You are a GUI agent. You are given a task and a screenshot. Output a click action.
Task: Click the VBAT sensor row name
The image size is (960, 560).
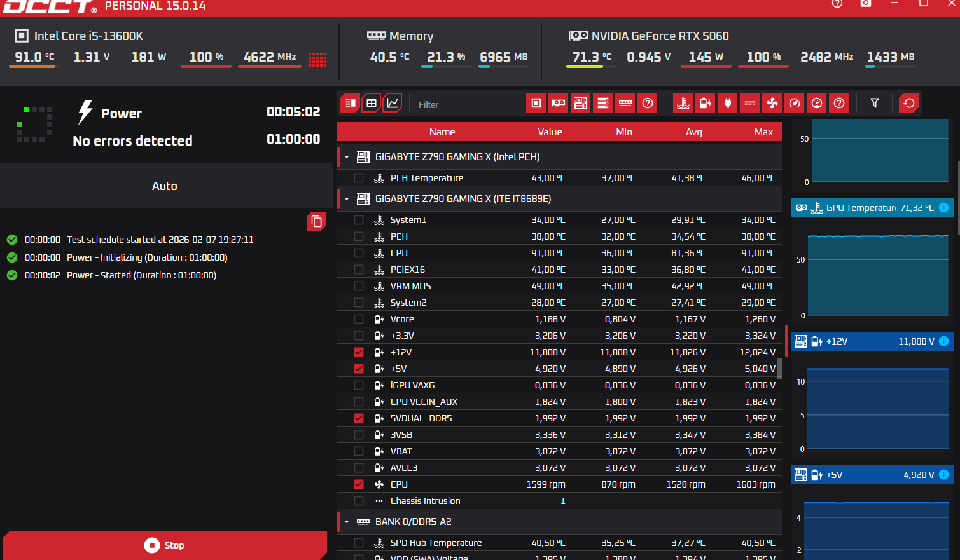pos(401,451)
